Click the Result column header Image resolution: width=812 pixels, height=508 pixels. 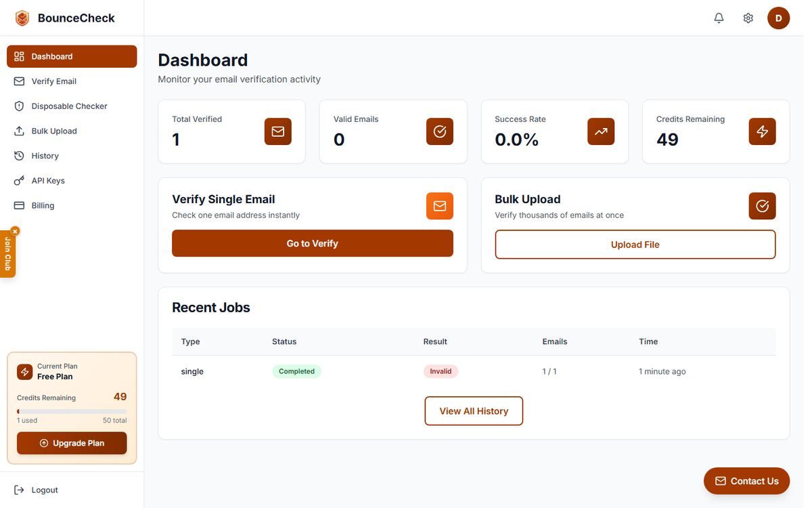(x=435, y=341)
